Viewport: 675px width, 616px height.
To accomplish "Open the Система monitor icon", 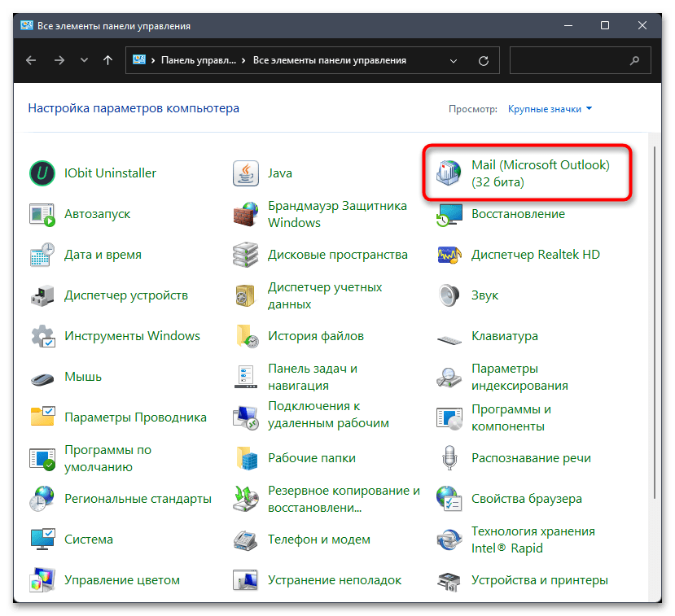I will tap(42, 540).
